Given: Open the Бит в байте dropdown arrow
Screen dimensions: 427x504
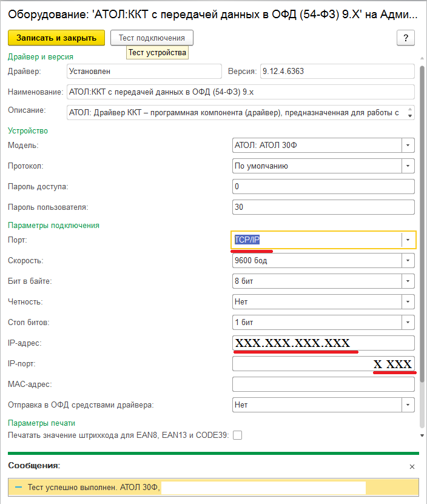Looking at the screenshot, I should pos(408,281).
